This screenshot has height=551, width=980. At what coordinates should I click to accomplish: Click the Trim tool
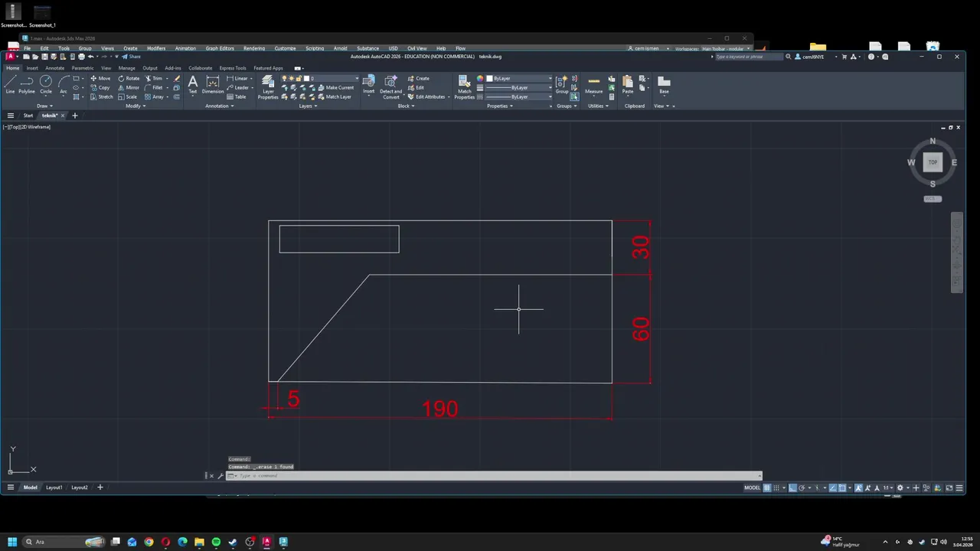pyautogui.click(x=154, y=78)
